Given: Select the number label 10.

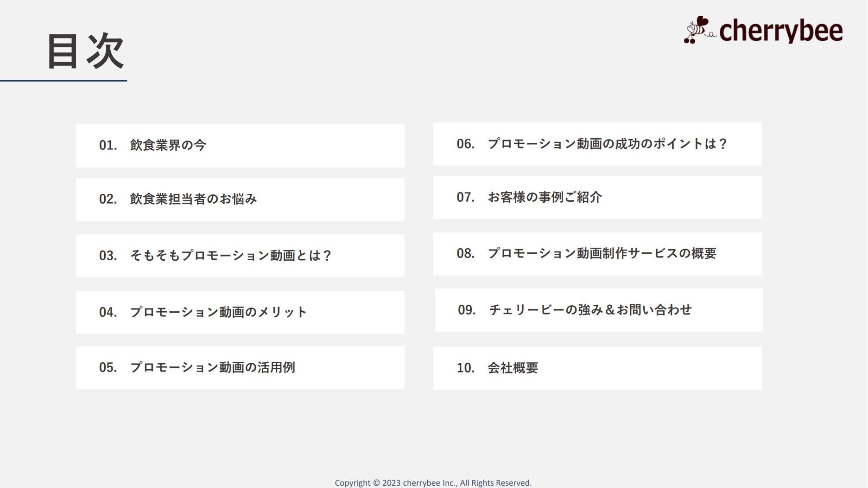Looking at the screenshot, I should (x=465, y=368).
